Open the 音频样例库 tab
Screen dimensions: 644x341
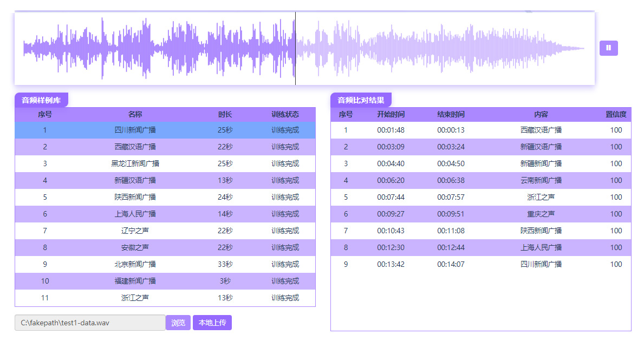pyautogui.click(x=41, y=100)
